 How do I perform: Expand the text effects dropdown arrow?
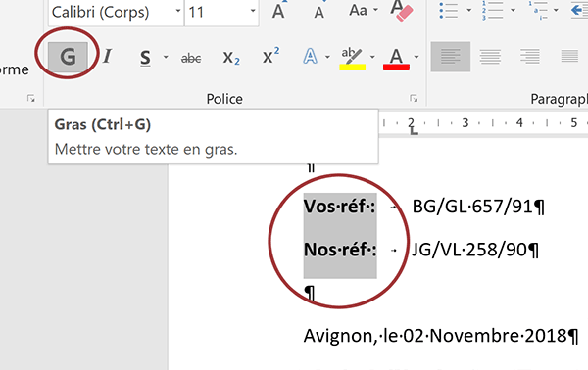[x=327, y=58]
